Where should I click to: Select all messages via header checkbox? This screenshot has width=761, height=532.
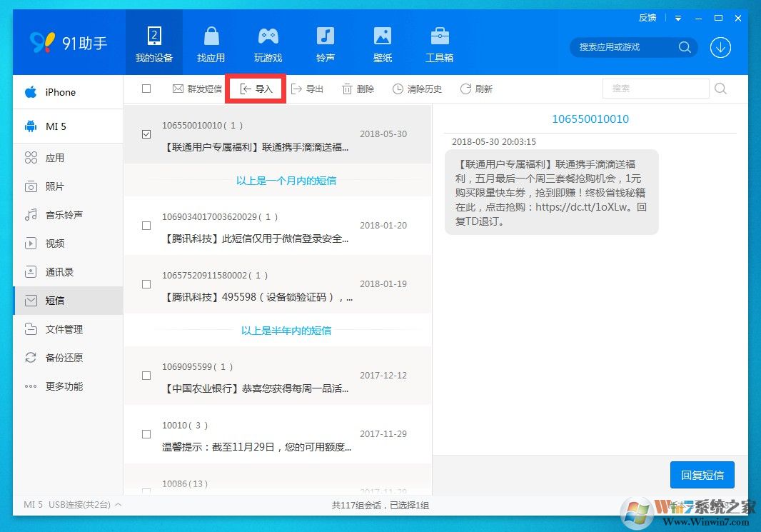[146, 89]
